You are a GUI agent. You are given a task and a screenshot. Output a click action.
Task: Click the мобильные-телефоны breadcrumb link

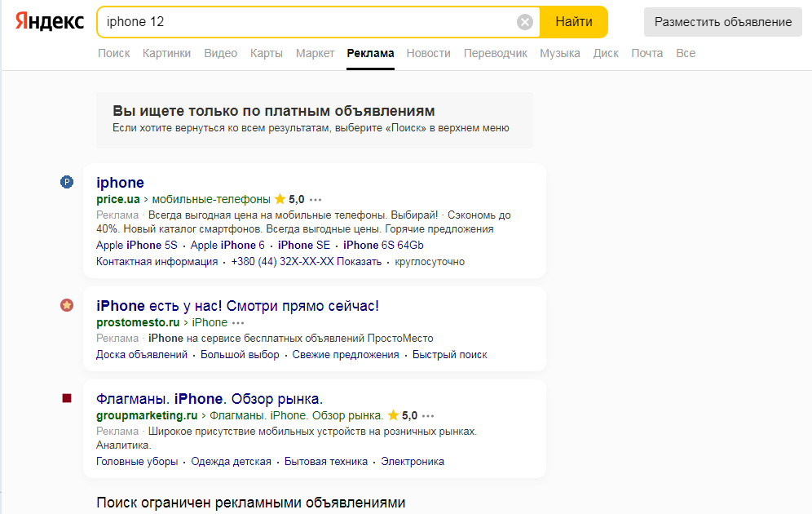click(x=211, y=200)
